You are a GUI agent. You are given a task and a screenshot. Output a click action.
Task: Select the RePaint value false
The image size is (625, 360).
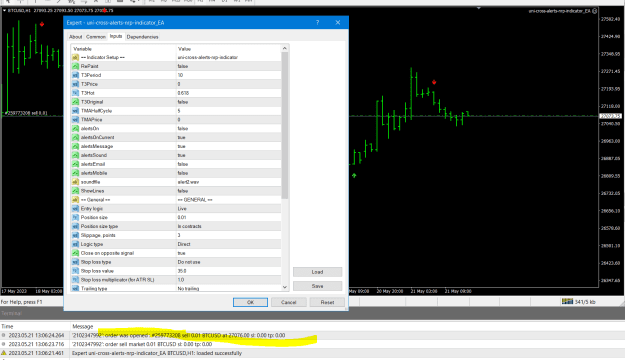click(x=183, y=66)
